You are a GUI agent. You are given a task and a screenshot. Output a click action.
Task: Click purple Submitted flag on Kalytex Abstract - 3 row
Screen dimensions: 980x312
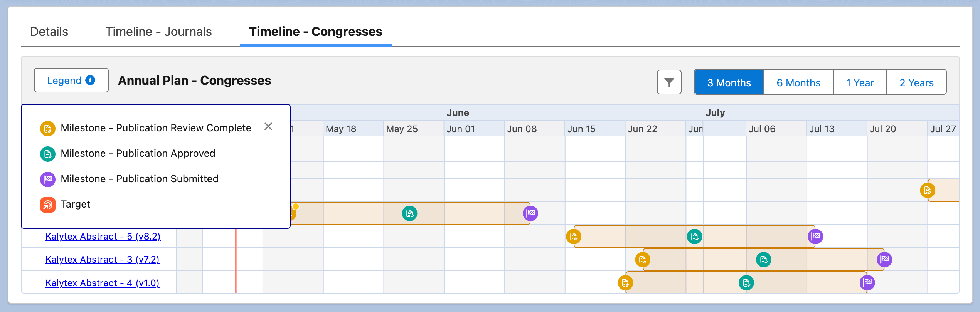pos(884,259)
